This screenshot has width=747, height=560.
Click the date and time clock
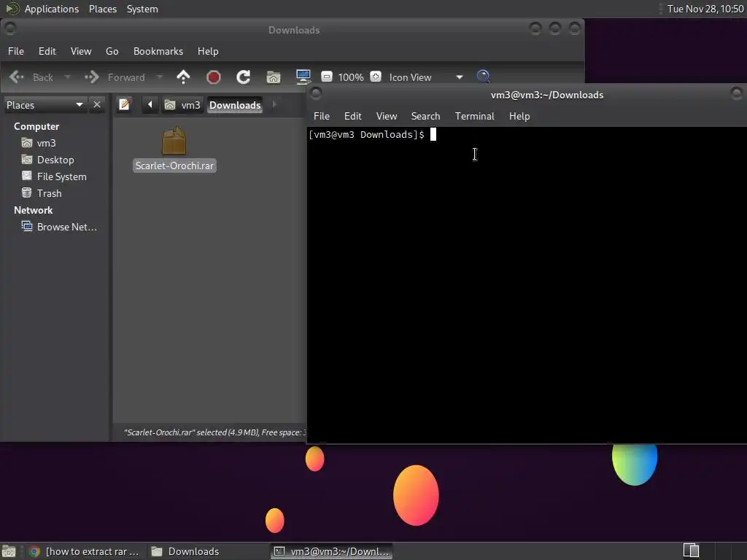click(x=705, y=9)
